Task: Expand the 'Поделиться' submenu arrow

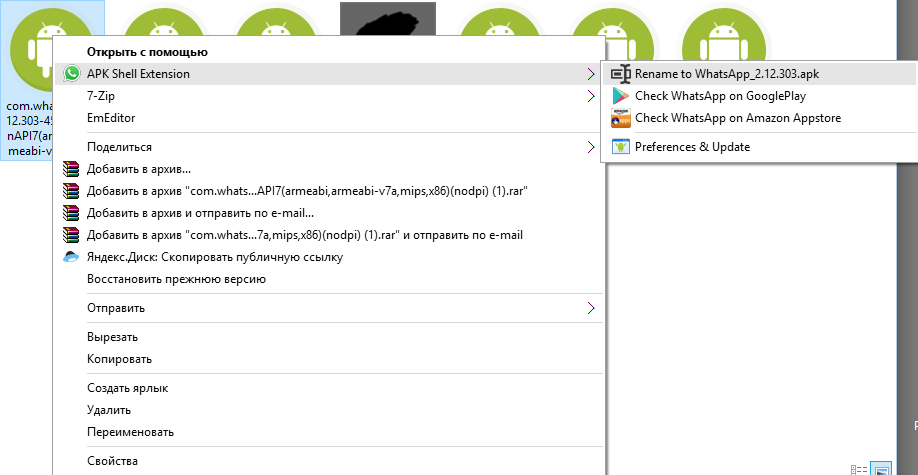Action: point(590,147)
